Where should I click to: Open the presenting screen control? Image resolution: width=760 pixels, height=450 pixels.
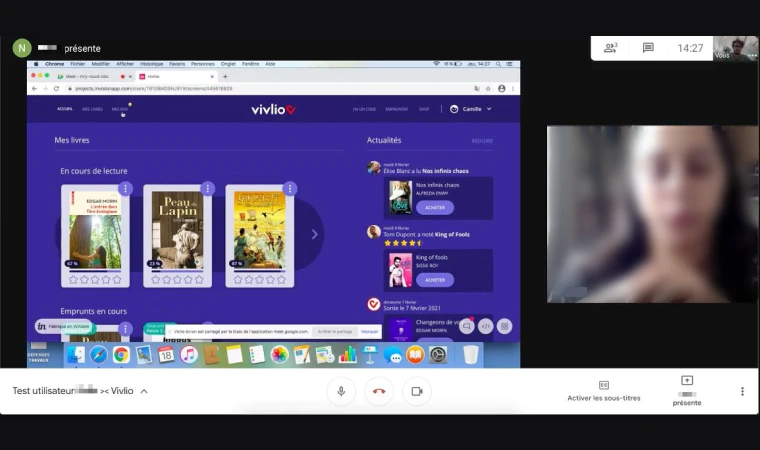(687, 391)
